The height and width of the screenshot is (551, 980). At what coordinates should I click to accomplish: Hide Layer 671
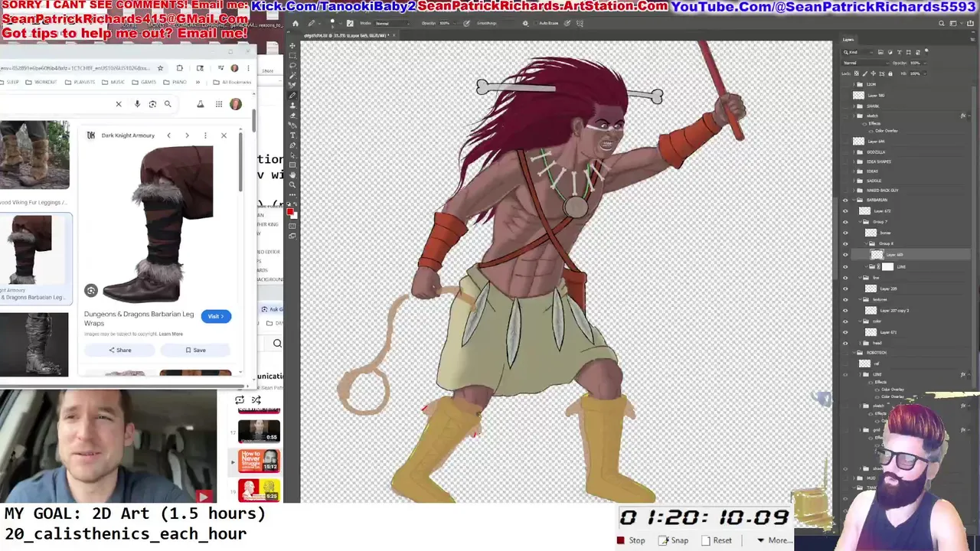click(845, 332)
